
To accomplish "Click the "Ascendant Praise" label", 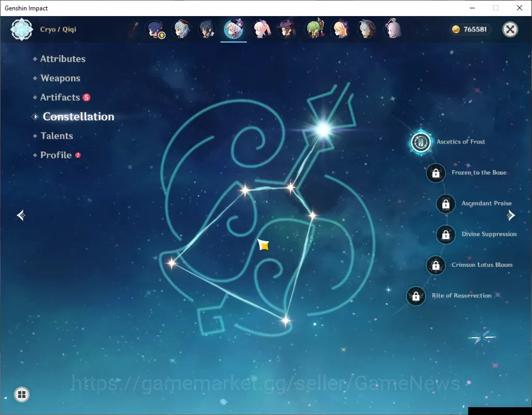I will (486, 203).
